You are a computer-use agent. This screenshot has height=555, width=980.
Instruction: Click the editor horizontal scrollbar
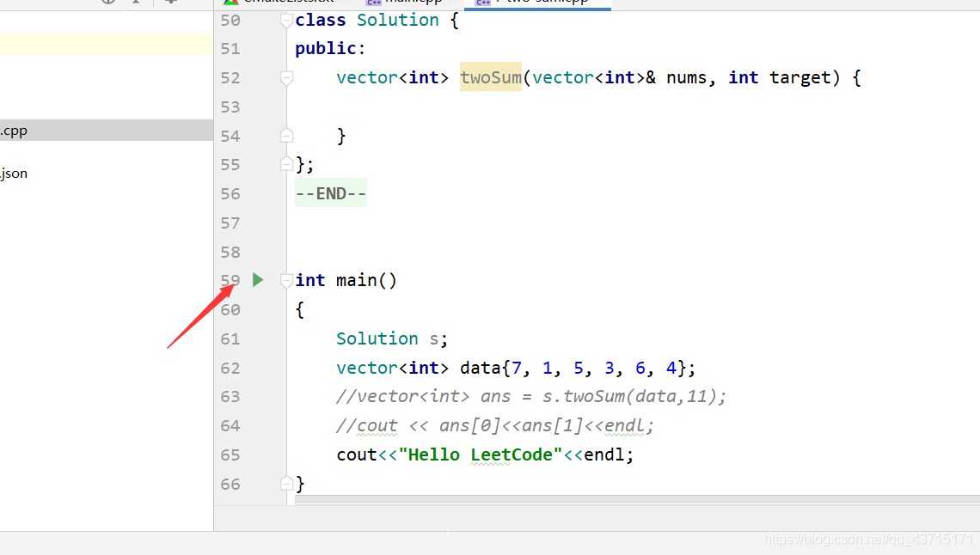(638, 499)
